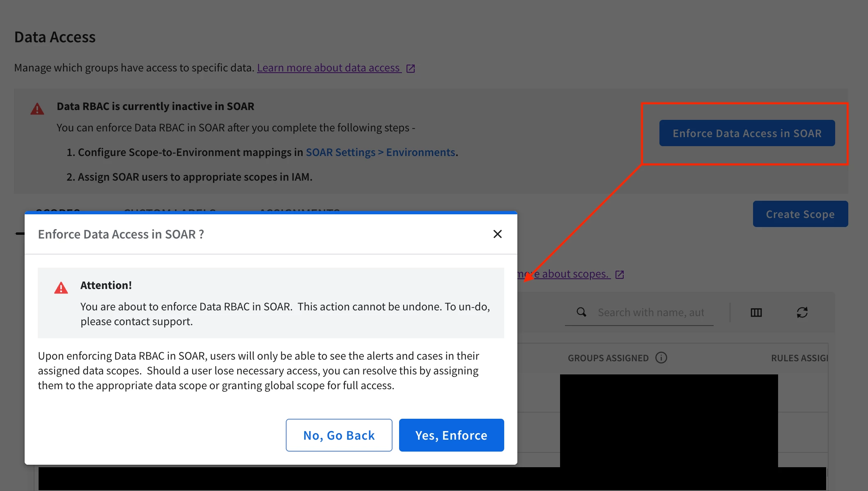Click external link icon beside data access link

tap(410, 68)
